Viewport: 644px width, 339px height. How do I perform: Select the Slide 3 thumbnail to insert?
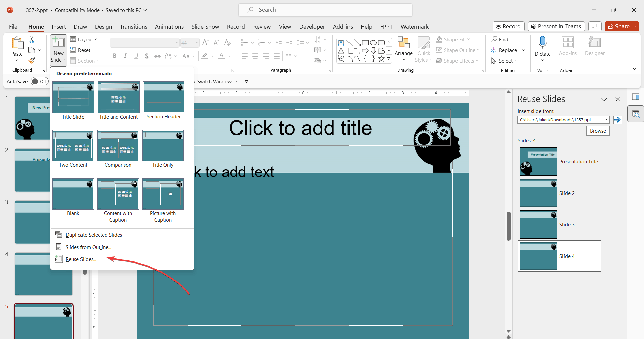click(538, 224)
